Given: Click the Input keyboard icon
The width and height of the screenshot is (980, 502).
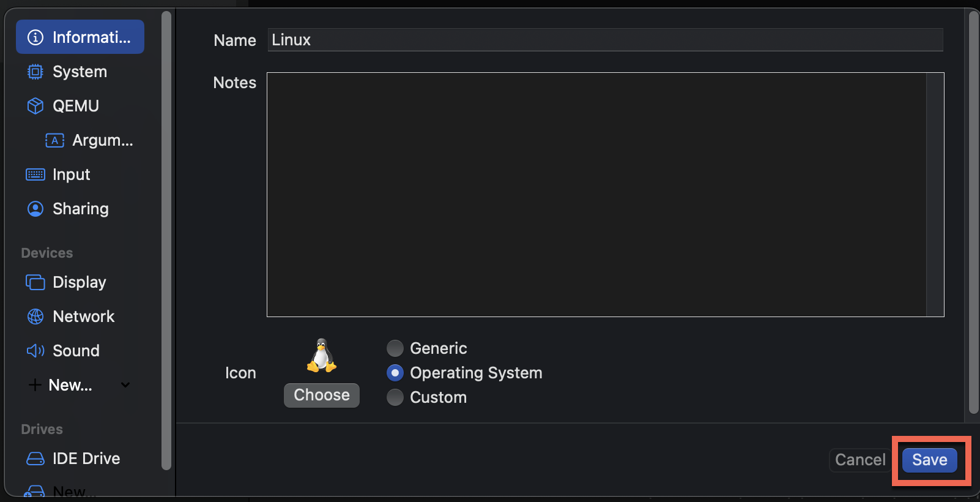Looking at the screenshot, I should coord(35,174).
